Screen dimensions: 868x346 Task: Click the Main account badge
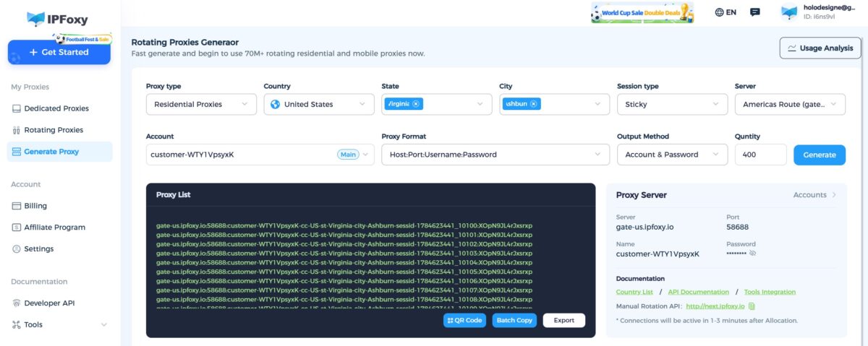click(x=348, y=155)
